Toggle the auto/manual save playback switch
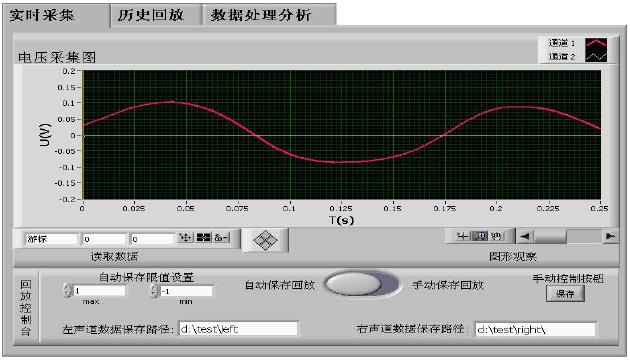The width and height of the screenshot is (630, 360). [x=362, y=284]
